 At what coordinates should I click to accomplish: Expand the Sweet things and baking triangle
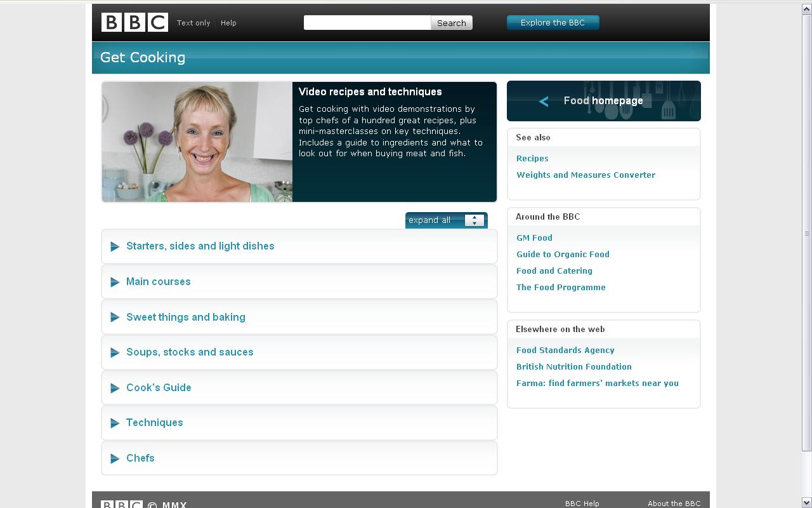tap(115, 317)
